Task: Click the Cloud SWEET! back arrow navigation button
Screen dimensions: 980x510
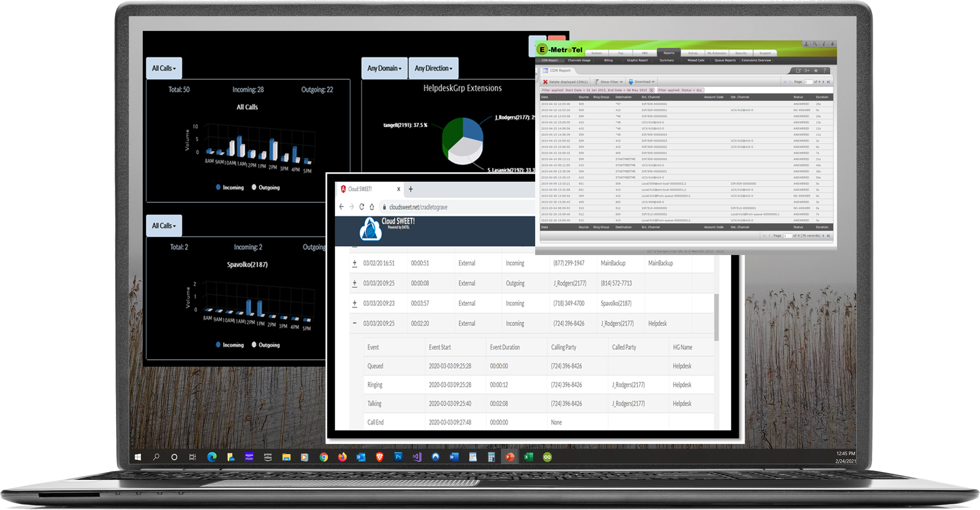Action: coord(341,207)
